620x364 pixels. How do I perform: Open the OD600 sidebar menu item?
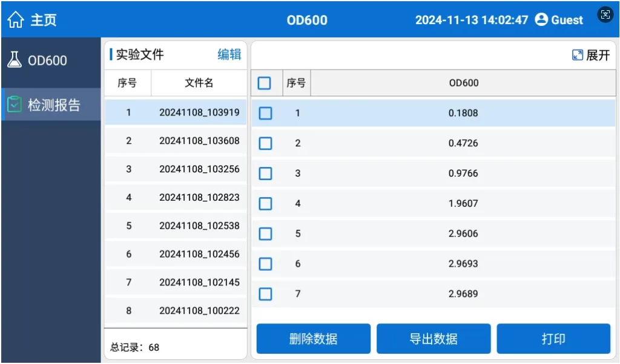51,60
